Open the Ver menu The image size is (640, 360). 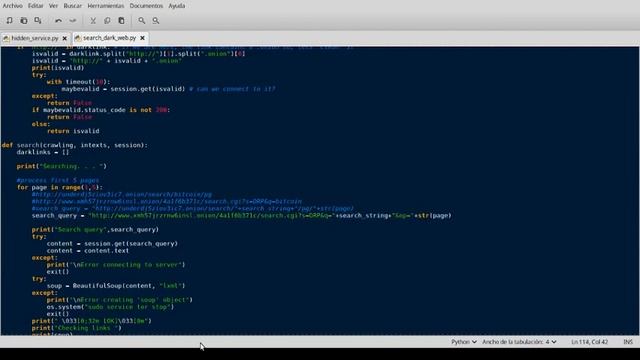(x=53, y=6)
